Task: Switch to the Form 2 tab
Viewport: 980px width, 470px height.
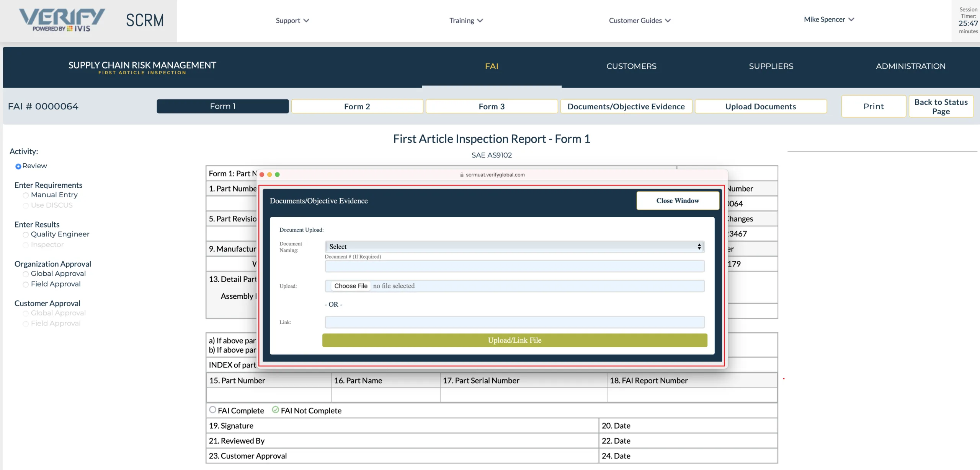Action: (357, 106)
